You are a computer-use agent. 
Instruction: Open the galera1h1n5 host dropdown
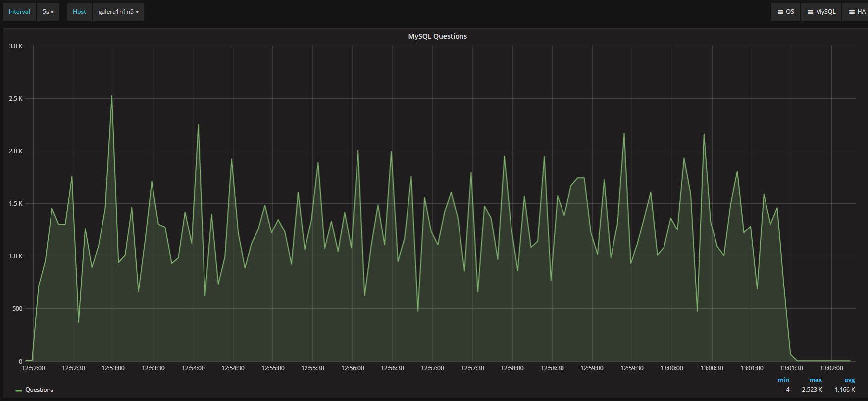click(x=118, y=12)
